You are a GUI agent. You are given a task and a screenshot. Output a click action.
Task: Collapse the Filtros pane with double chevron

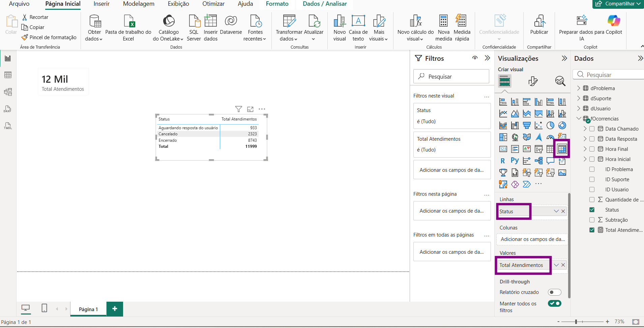tap(487, 58)
